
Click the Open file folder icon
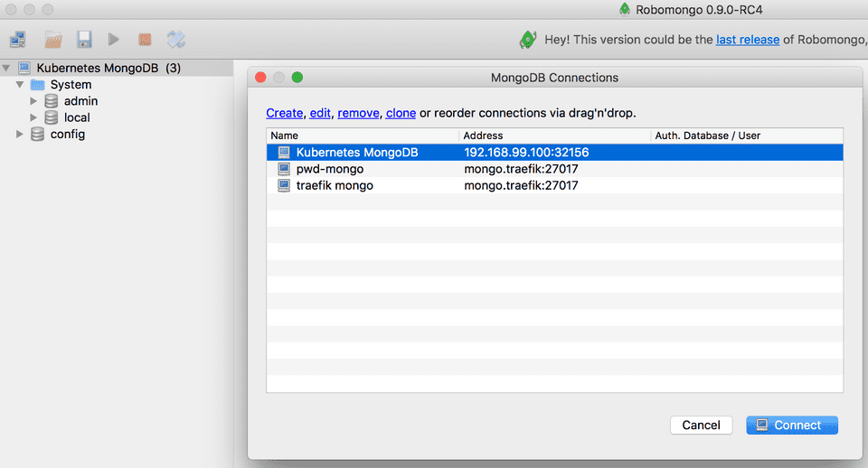[x=53, y=39]
